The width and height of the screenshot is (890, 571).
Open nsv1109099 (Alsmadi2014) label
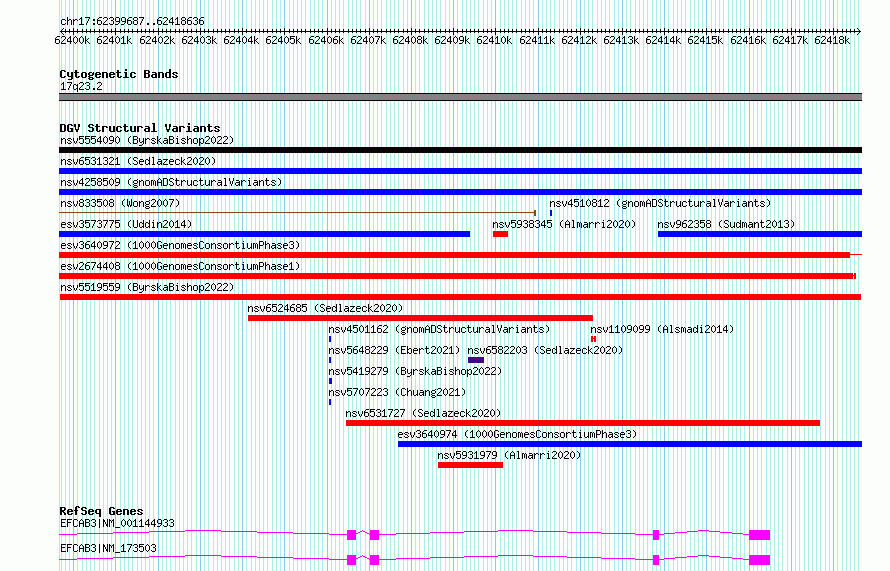[662, 329]
